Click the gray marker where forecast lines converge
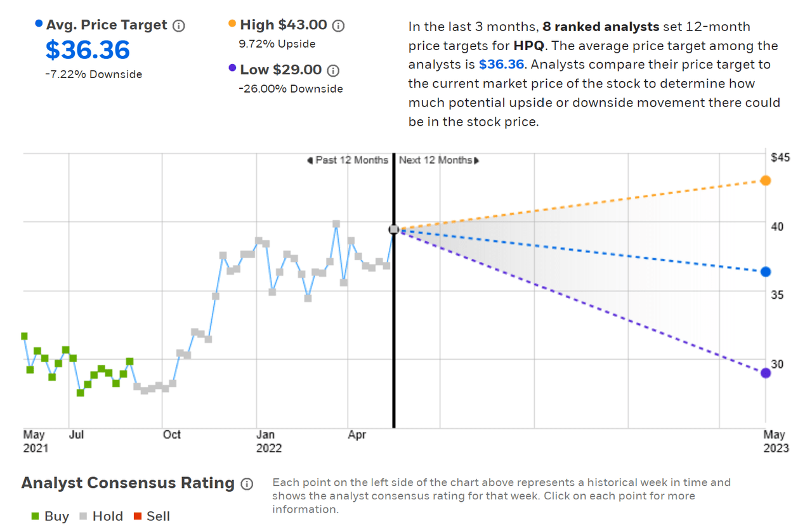The width and height of the screenshot is (812, 531). point(394,230)
